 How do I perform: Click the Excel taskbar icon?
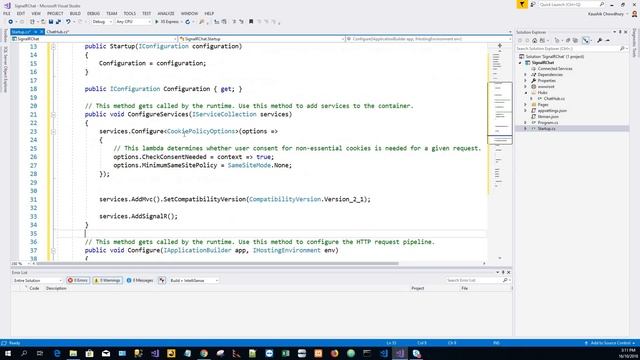(x=285, y=353)
